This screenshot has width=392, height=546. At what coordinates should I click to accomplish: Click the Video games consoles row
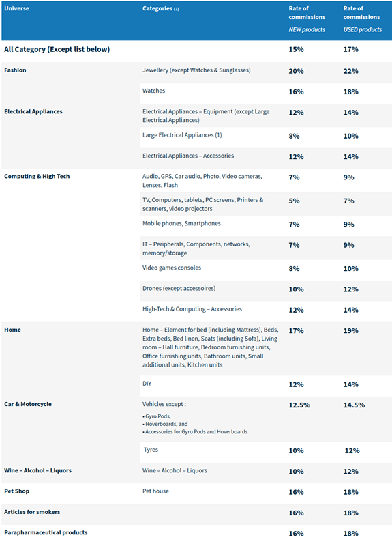(x=266, y=270)
